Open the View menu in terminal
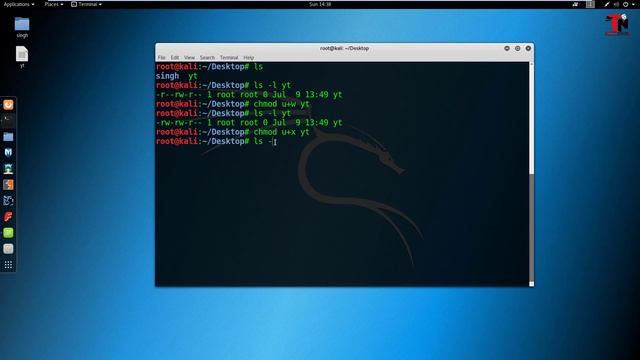Viewport: 640px width, 360px height. (x=189, y=58)
